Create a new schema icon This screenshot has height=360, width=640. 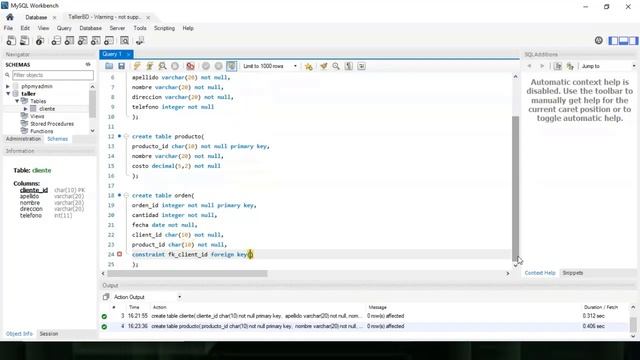[x=56, y=40]
